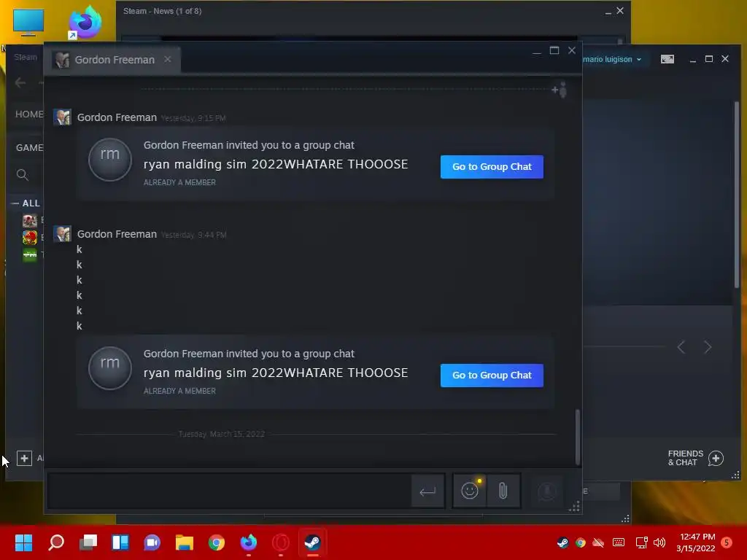Open the emoticon picker in chat
The image size is (747, 560).
tap(469, 490)
